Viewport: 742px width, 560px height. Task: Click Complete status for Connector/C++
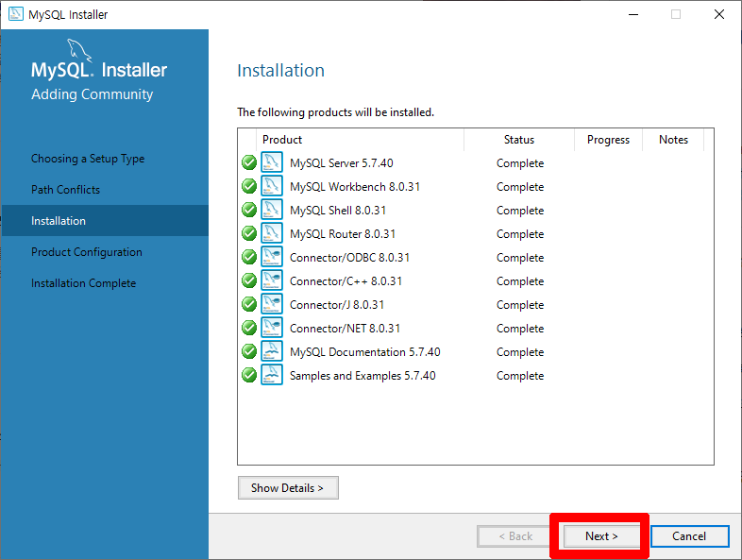tap(520, 282)
